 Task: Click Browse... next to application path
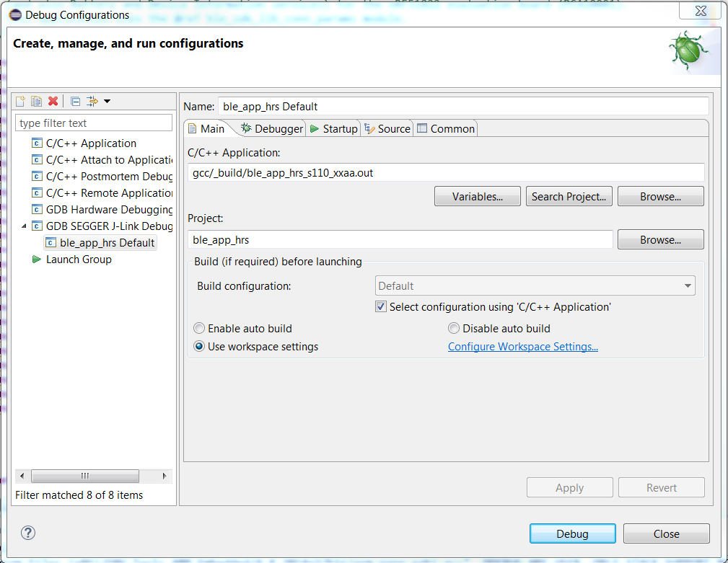(660, 196)
